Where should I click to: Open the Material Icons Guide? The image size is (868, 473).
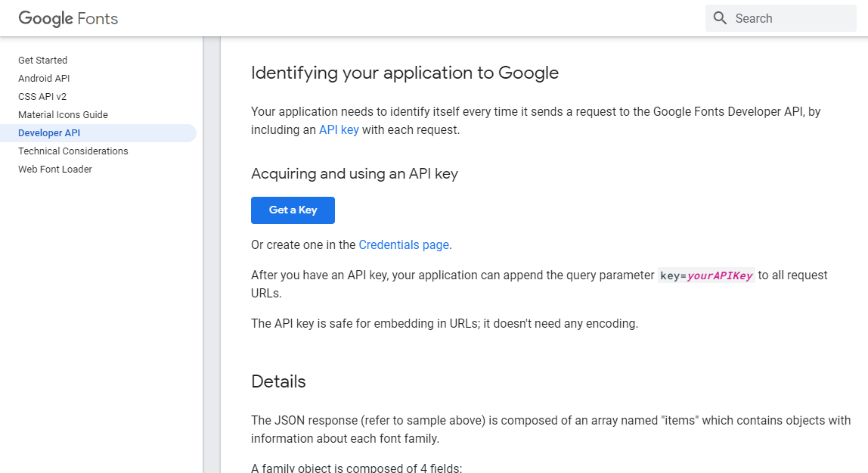point(63,114)
